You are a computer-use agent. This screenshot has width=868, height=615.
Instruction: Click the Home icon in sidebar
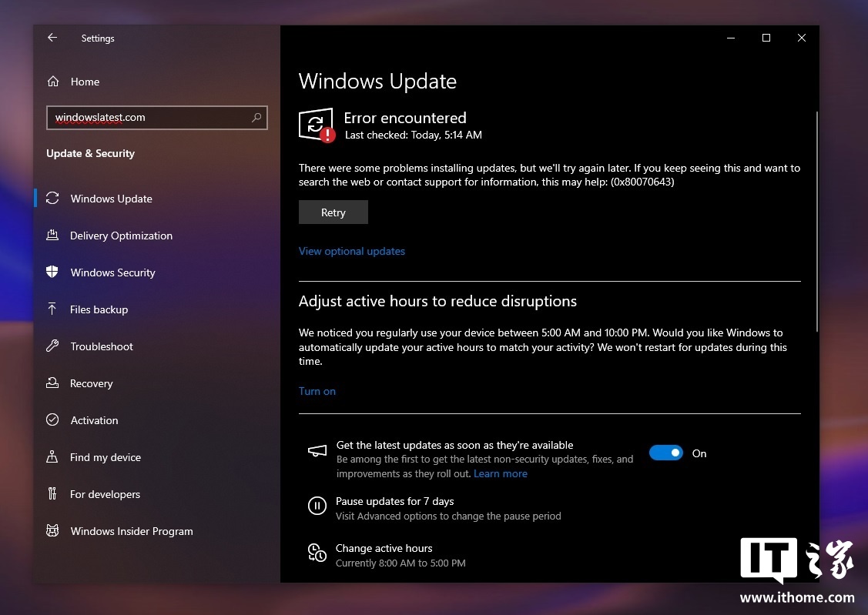[x=53, y=82]
